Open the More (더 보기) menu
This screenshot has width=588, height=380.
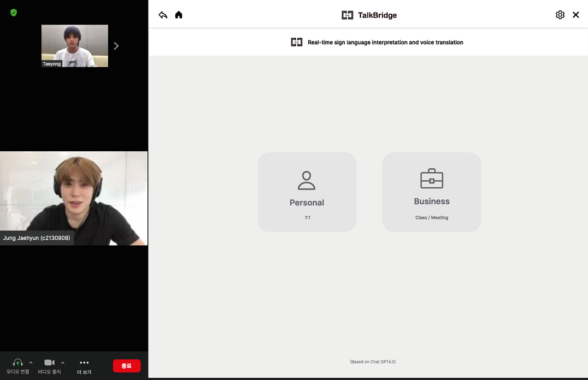(x=84, y=366)
